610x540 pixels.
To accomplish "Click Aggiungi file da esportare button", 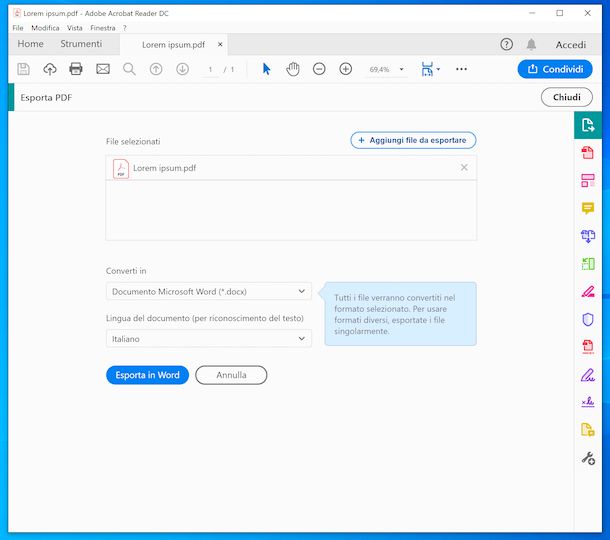I will point(413,140).
